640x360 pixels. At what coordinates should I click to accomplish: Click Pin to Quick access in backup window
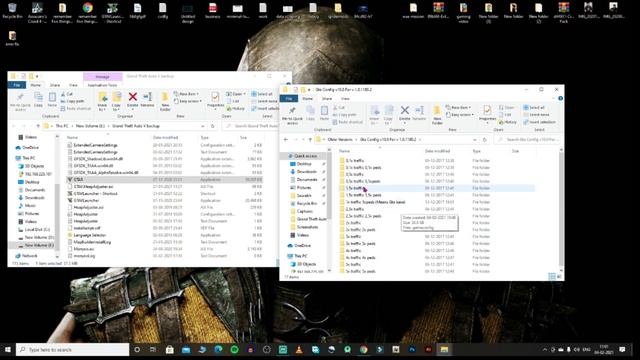pos(20,101)
